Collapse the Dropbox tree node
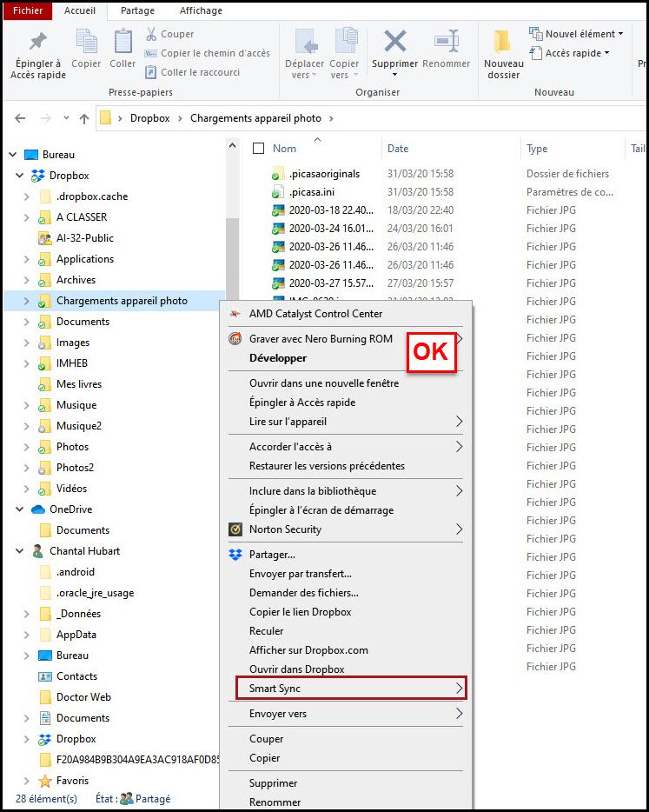649x812 pixels. [20, 176]
